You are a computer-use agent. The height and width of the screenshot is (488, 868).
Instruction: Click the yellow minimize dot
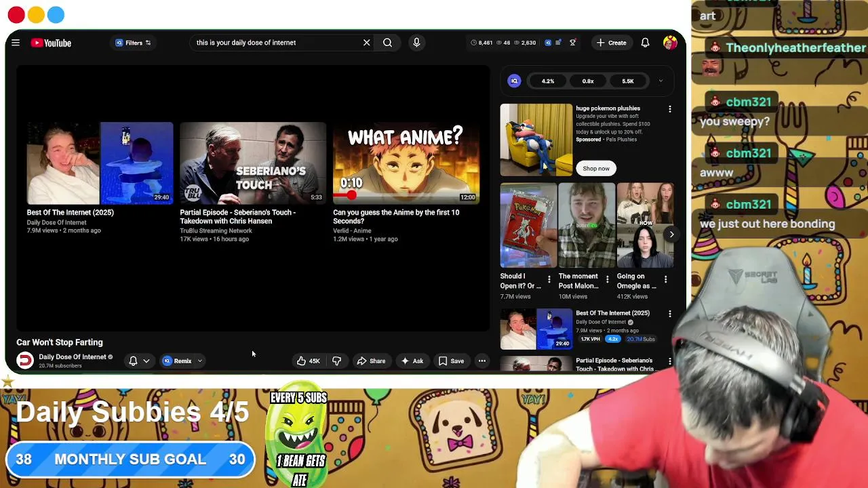(36, 14)
